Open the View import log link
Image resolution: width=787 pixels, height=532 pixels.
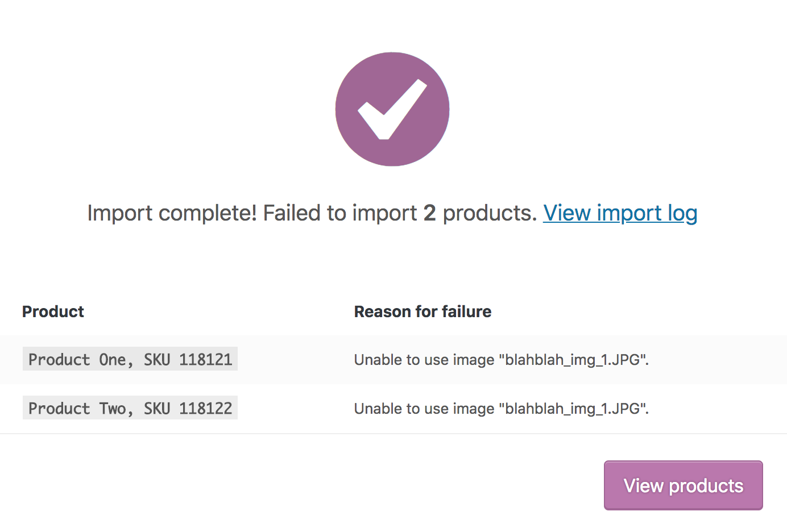pyautogui.click(x=620, y=213)
